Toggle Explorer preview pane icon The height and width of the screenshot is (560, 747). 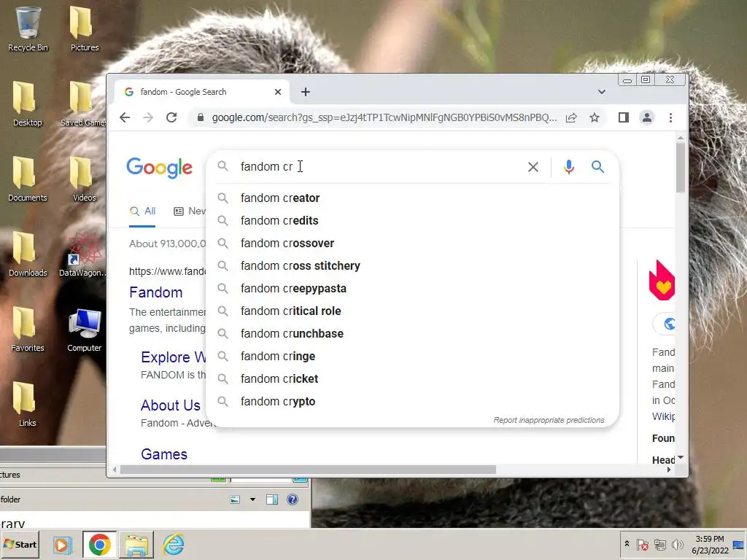tap(272, 499)
